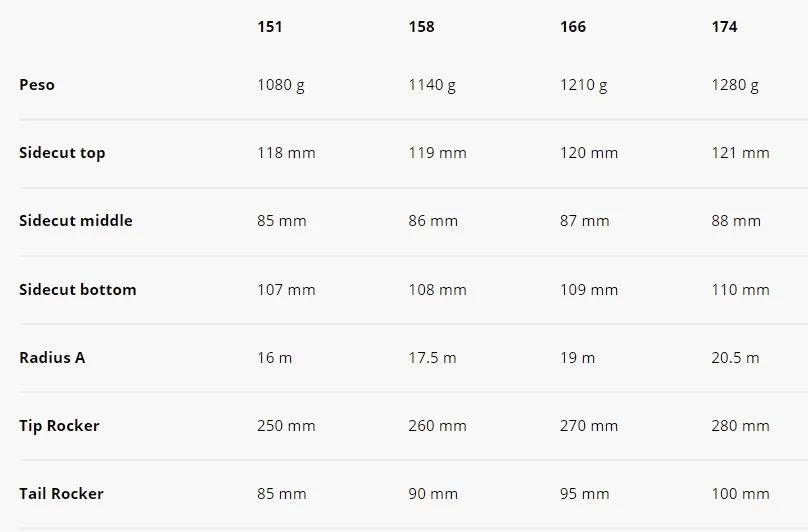The width and height of the screenshot is (808, 532).
Task: Click the Peso row label
Action: 37,85
